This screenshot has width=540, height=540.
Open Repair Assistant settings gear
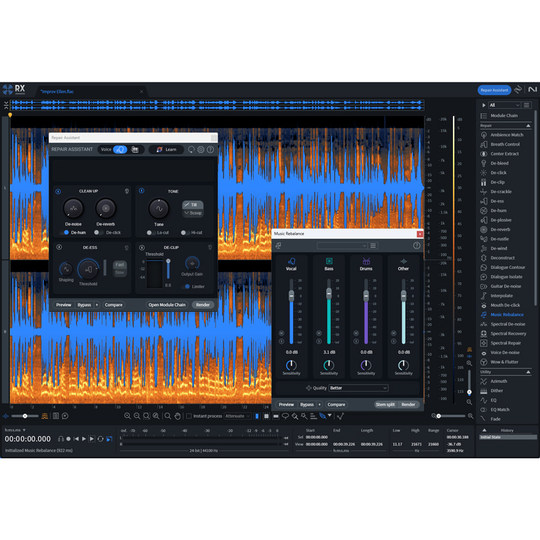click(x=200, y=149)
